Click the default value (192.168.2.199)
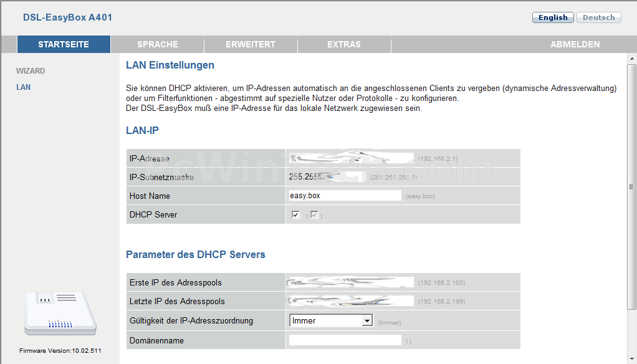 tap(441, 302)
